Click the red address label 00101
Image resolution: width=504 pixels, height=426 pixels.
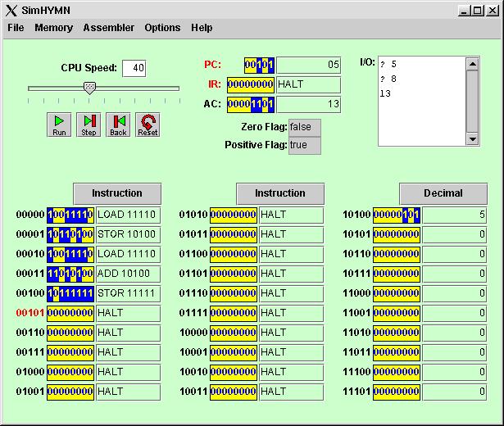point(30,313)
